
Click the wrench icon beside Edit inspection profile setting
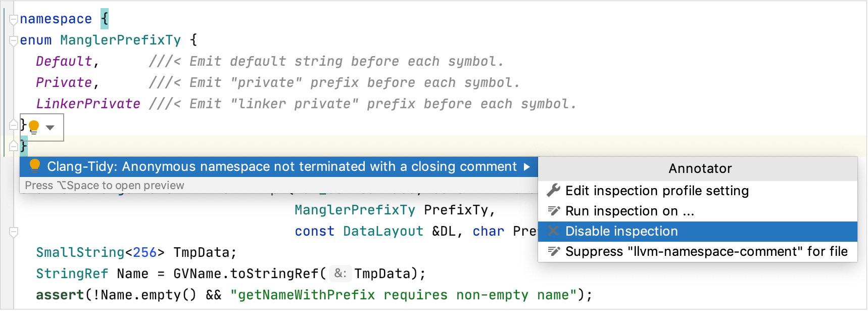coord(553,191)
